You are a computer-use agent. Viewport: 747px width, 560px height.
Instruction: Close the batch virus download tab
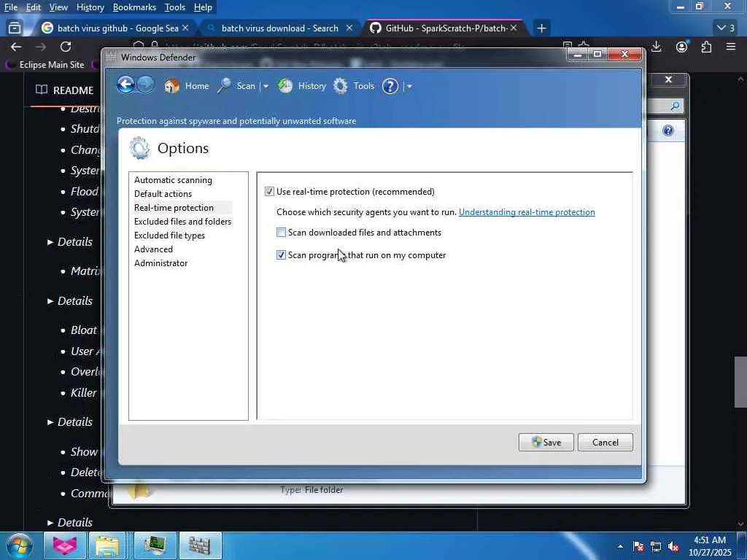point(349,28)
